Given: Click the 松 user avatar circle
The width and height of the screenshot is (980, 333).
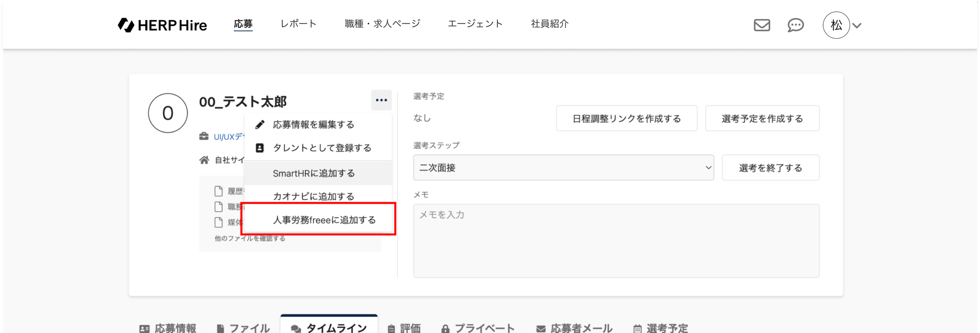Looking at the screenshot, I should point(836,25).
